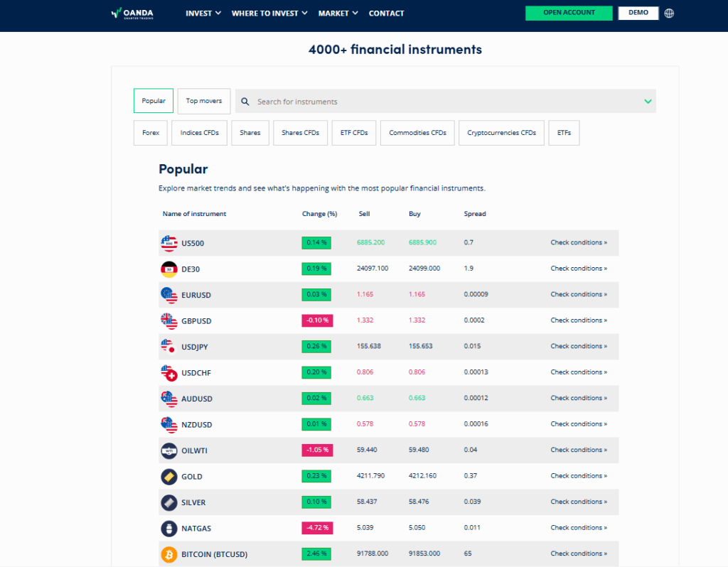Click the GOLD instrument icon
This screenshot has width=728, height=567.
click(168, 477)
